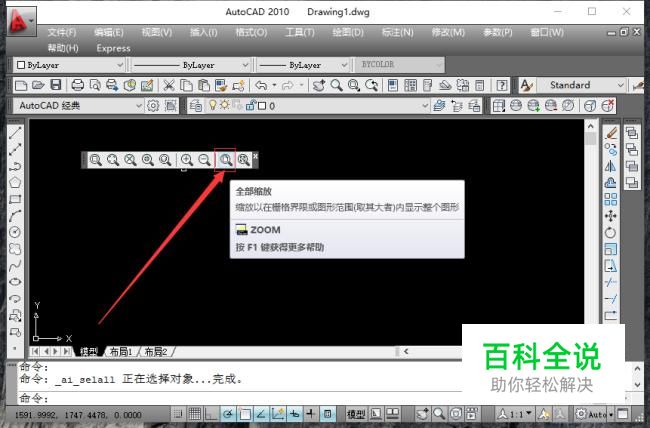
Task: Toggle layer 0 on/off light bulb
Action: coord(213,105)
